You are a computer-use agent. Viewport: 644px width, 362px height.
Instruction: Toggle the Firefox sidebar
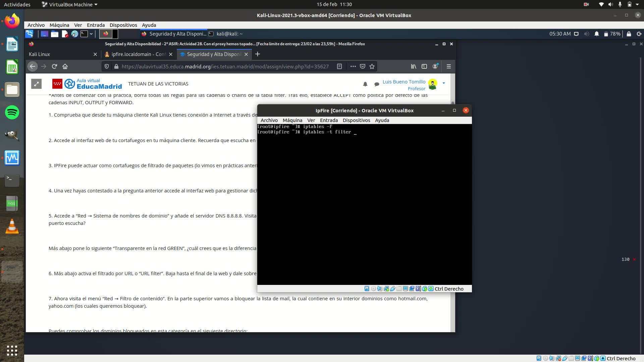click(x=424, y=66)
